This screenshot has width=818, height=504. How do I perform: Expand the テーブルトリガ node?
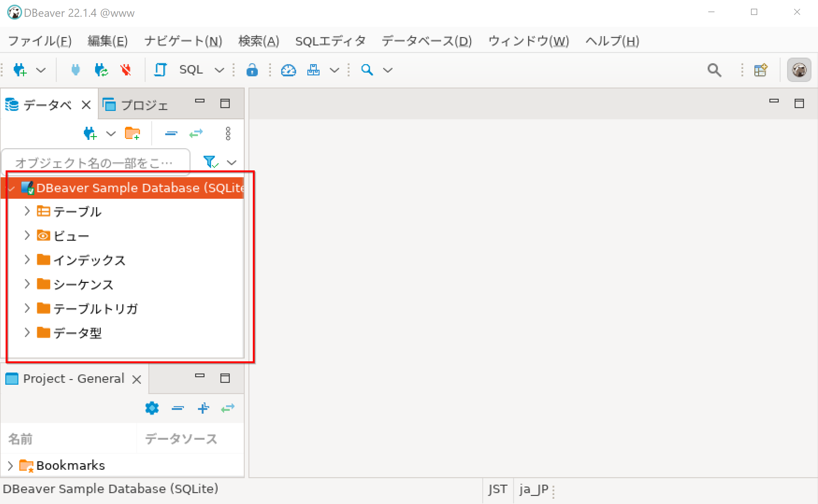tap(27, 308)
